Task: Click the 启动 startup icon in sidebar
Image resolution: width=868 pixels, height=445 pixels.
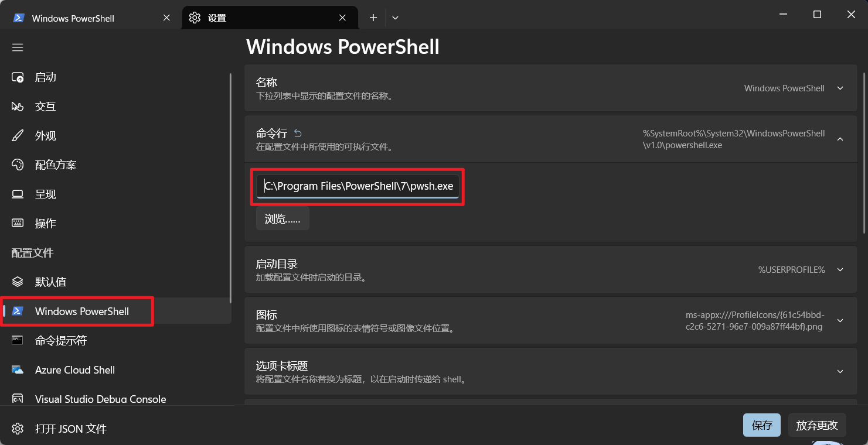Action: coord(18,77)
